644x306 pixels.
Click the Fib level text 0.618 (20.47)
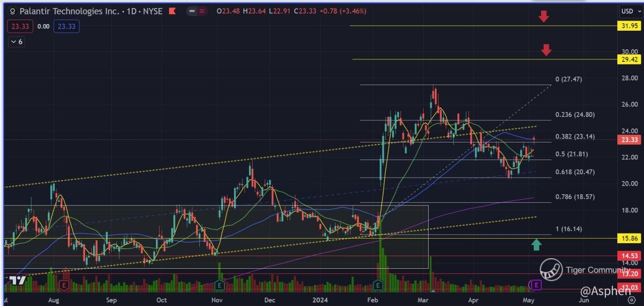[575, 172]
